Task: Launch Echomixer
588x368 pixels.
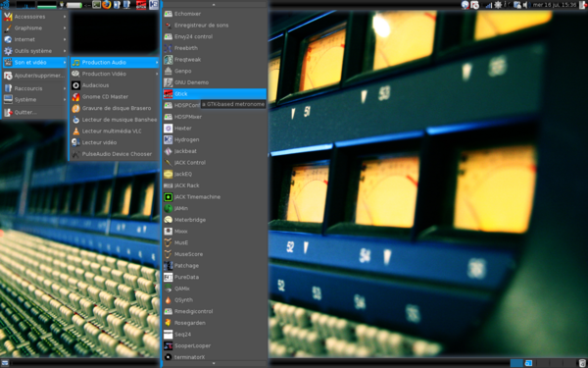Action: point(215,14)
